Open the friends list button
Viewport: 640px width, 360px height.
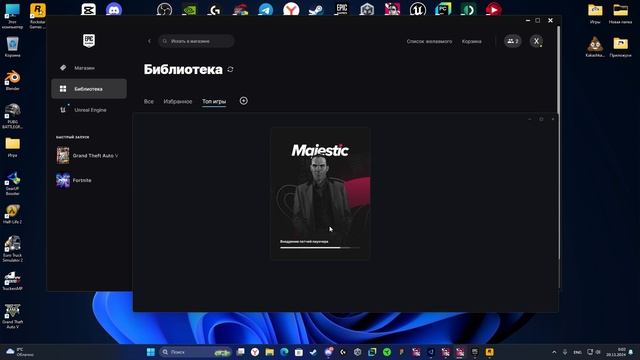513,41
